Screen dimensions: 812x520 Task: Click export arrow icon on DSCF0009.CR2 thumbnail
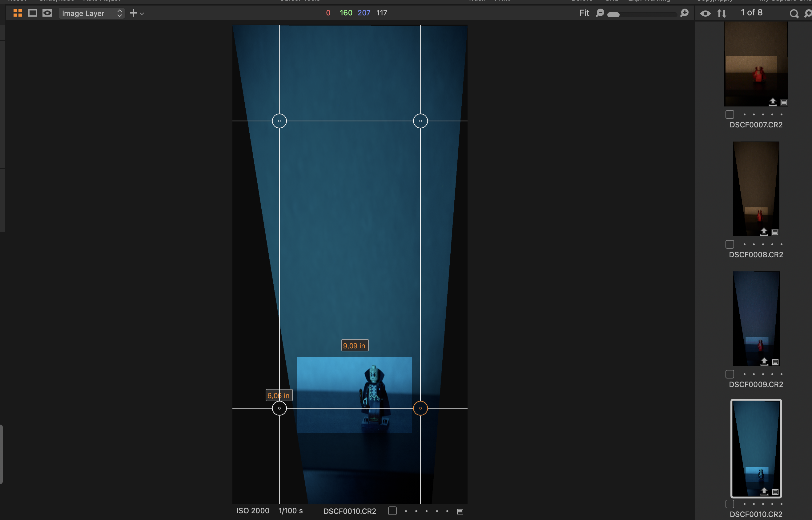764,361
